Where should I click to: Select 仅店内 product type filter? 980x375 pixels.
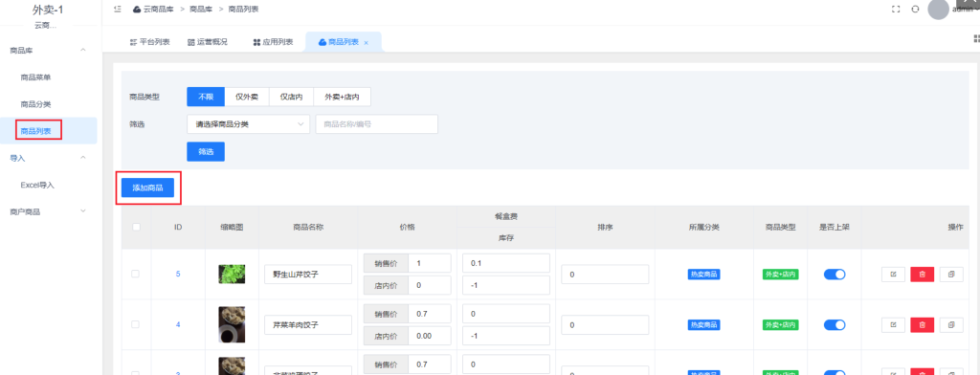click(291, 97)
